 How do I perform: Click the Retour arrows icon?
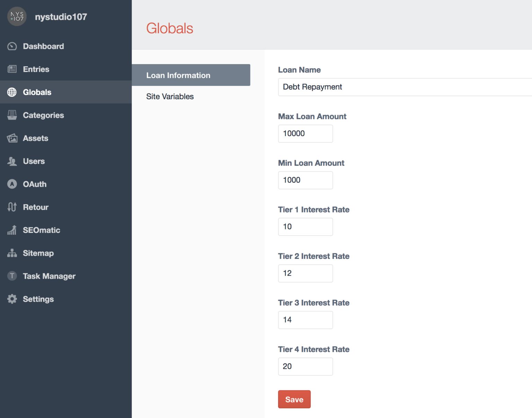pos(12,207)
